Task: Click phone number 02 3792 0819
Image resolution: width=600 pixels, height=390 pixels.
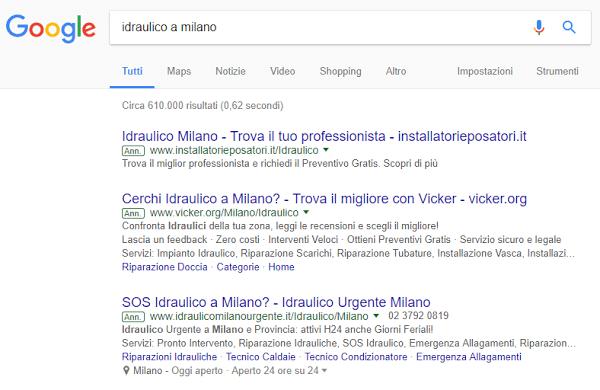Action: pyautogui.click(x=418, y=316)
